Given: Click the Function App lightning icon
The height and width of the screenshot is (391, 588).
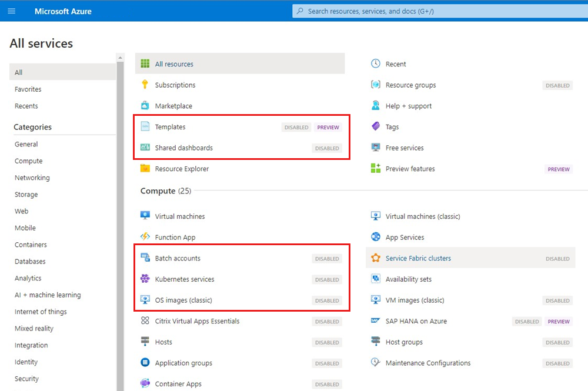Looking at the screenshot, I should (145, 237).
